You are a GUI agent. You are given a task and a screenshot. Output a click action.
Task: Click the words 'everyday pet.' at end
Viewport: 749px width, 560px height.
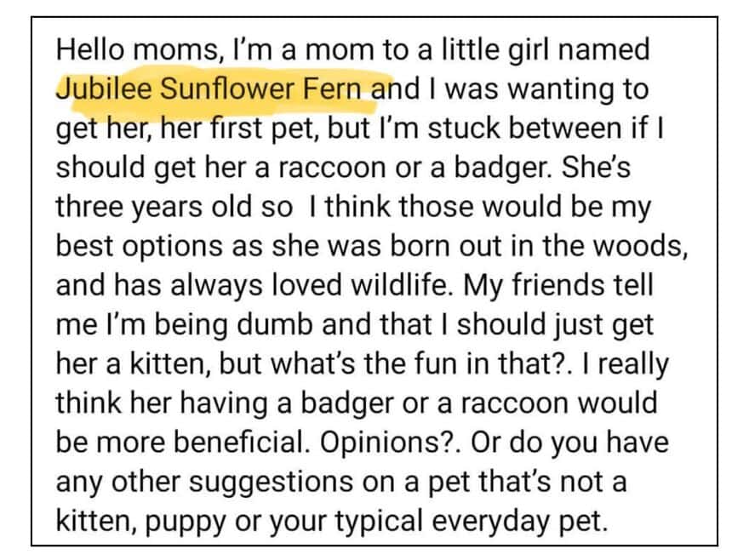pyautogui.click(x=521, y=520)
